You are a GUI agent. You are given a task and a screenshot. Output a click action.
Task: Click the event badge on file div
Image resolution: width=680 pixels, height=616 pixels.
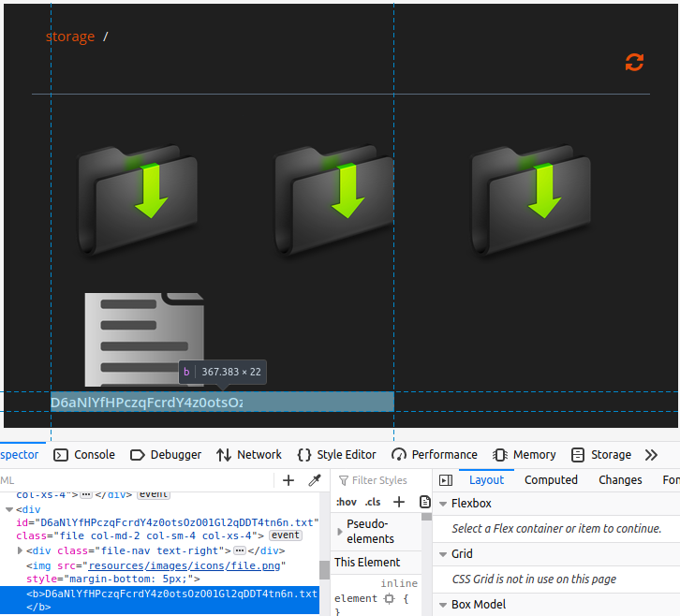point(286,535)
